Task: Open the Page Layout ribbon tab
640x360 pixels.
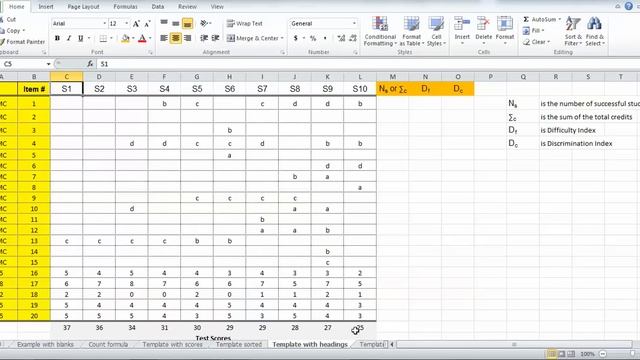Action: [x=83, y=7]
